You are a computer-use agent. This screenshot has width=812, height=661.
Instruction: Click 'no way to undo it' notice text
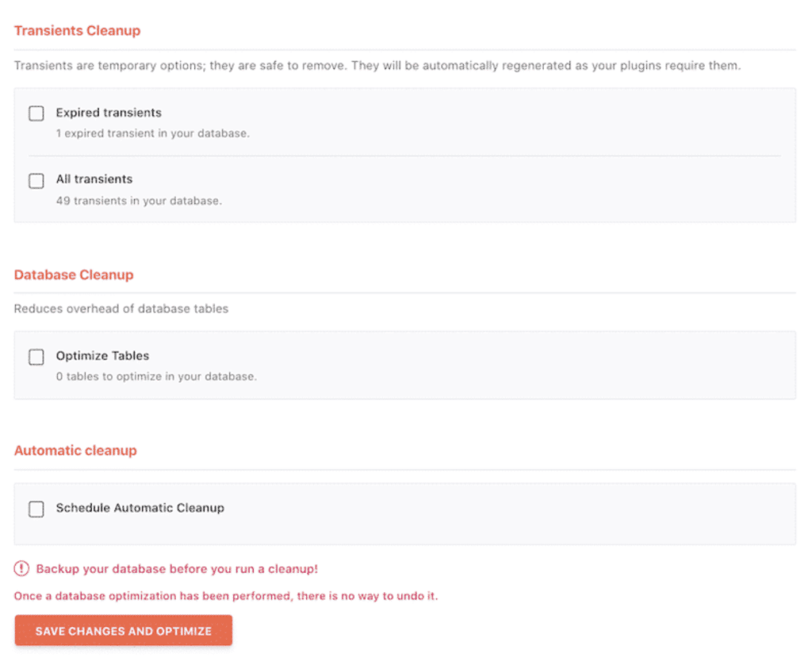(x=389, y=596)
